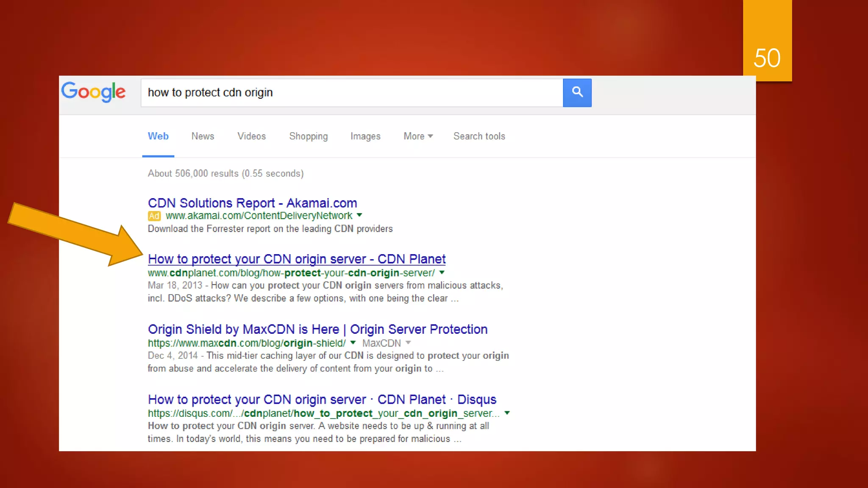Open How to protect your CDN origin server - CDN Planet

click(296, 259)
